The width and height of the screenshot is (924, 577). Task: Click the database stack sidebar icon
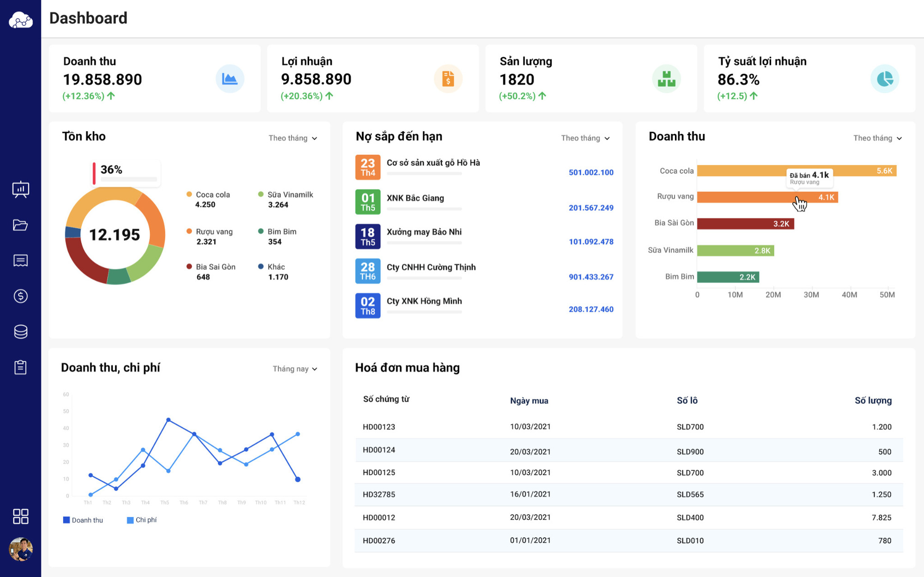(20, 332)
